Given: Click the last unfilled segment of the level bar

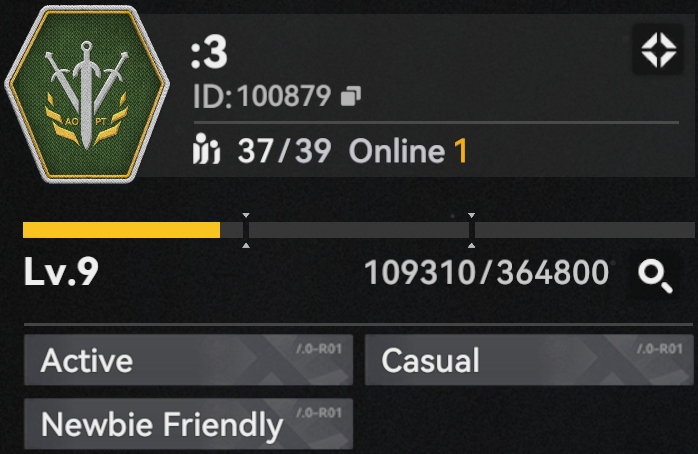Looking at the screenshot, I should 585,230.
